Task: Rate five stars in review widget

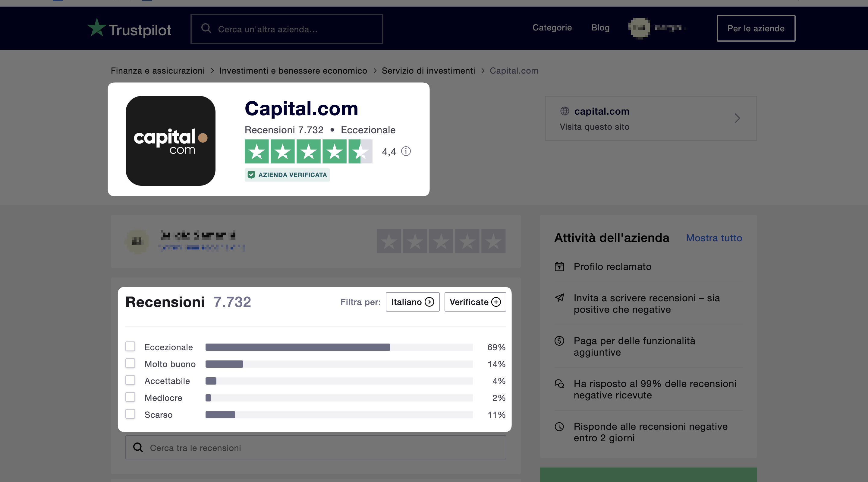Action: (493, 241)
